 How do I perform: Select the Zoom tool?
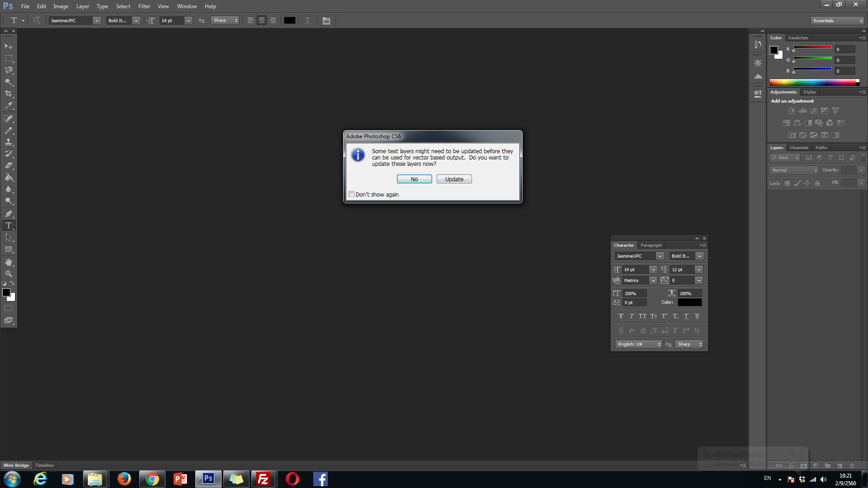click(9, 274)
